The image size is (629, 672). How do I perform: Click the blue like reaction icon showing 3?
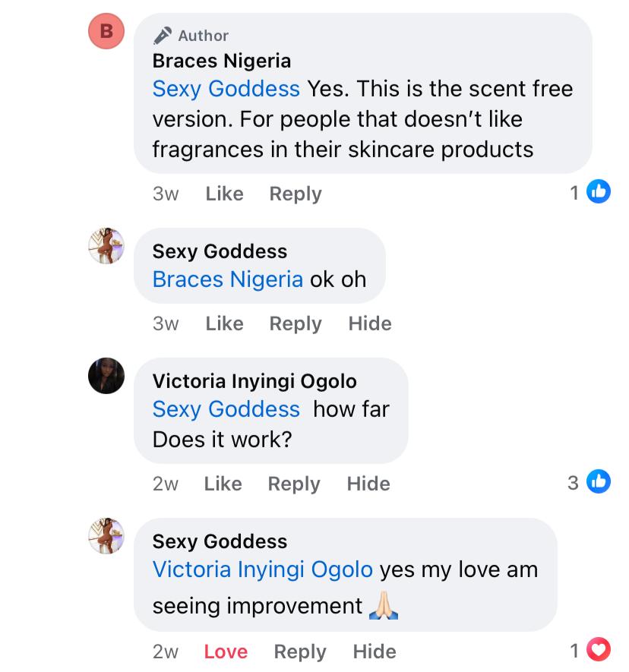[599, 482]
